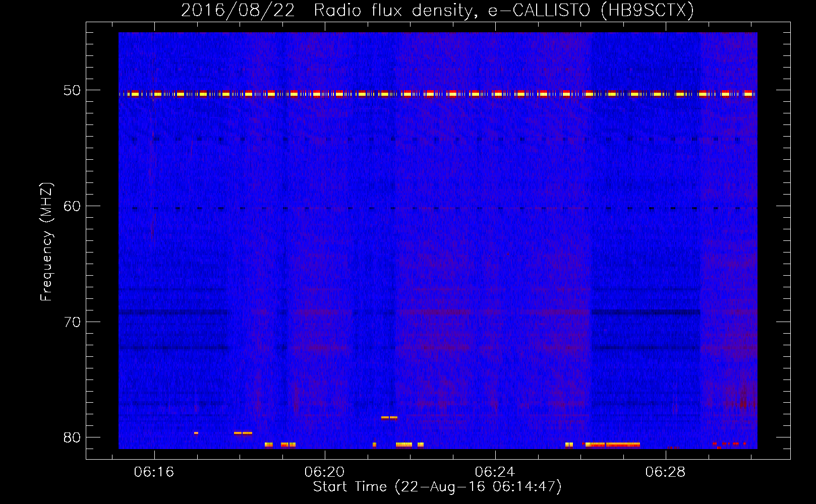Select the 50 frequency tick label
The width and height of the screenshot is (816, 504).
point(72,91)
